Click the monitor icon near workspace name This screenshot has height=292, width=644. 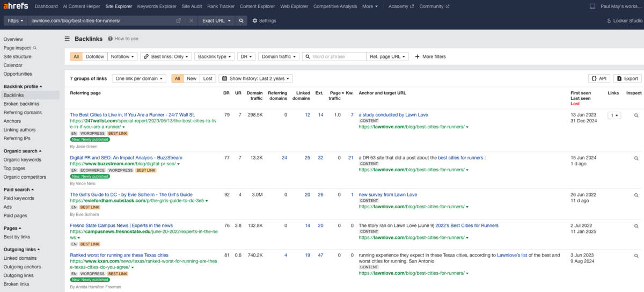[x=592, y=6]
